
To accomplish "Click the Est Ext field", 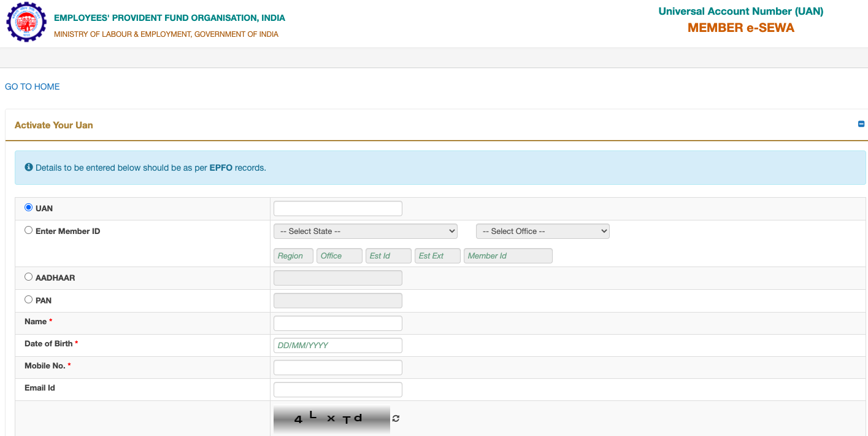I will (x=437, y=255).
